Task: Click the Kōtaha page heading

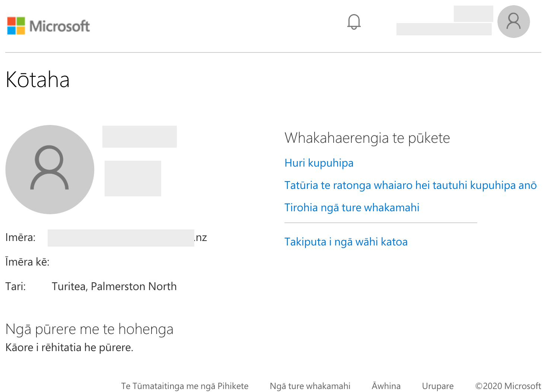Action: (38, 80)
